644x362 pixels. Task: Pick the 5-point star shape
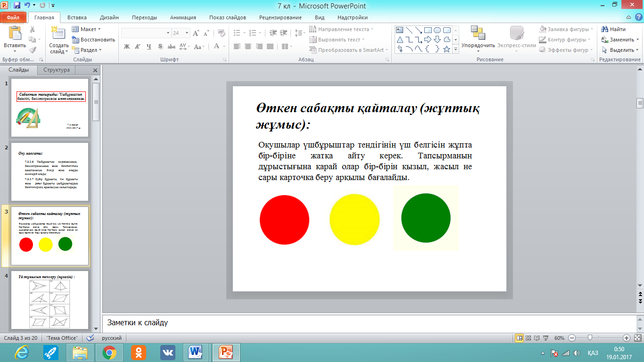coord(446,49)
